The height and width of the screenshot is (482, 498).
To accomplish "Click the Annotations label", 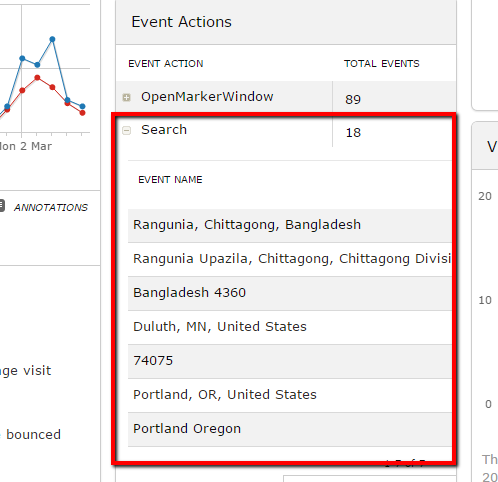I will (51, 208).
